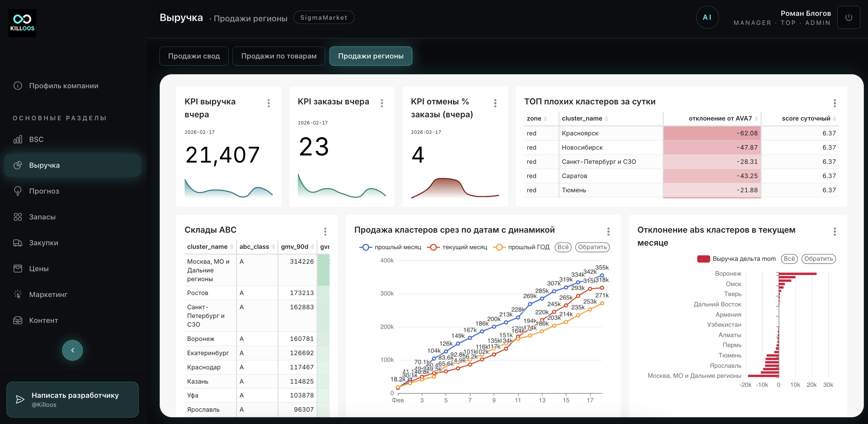Switch to Продажи свод tab
Screen dimensions: 868x424
pos(194,56)
